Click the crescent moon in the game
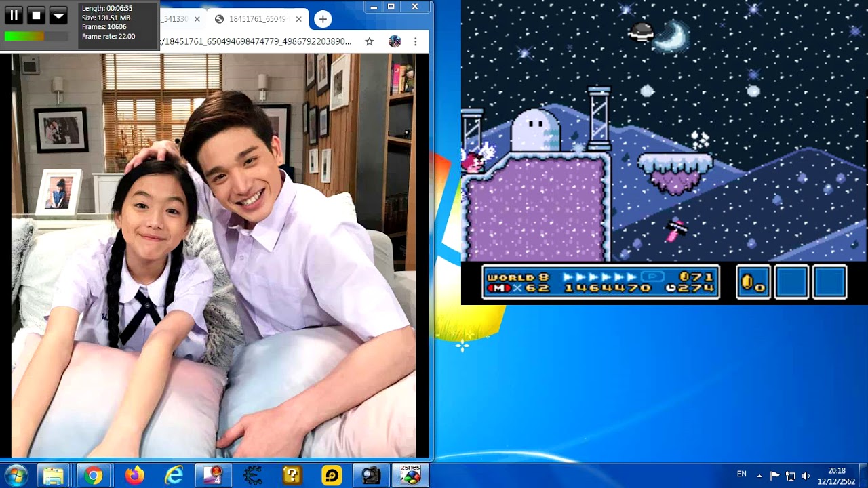The height and width of the screenshot is (488, 868). click(x=671, y=36)
